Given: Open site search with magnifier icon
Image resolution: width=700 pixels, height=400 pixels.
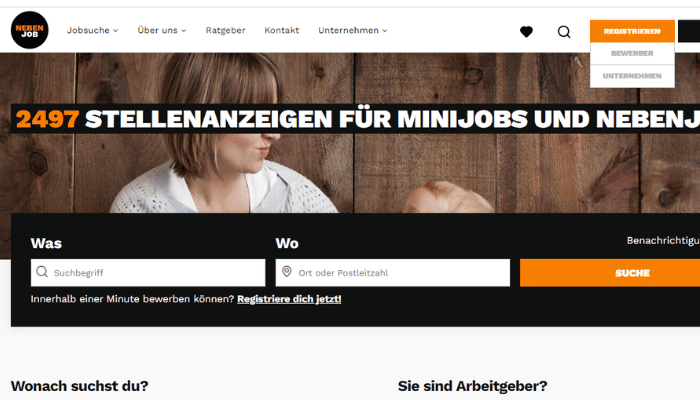Looking at the screenshot, I should pos(564,32).
